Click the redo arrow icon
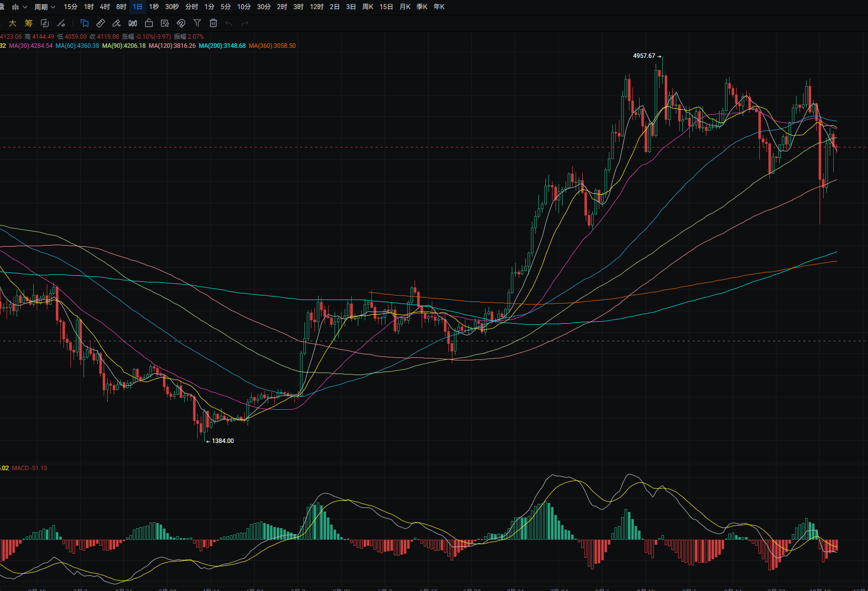868x591 pixels. 245,24
